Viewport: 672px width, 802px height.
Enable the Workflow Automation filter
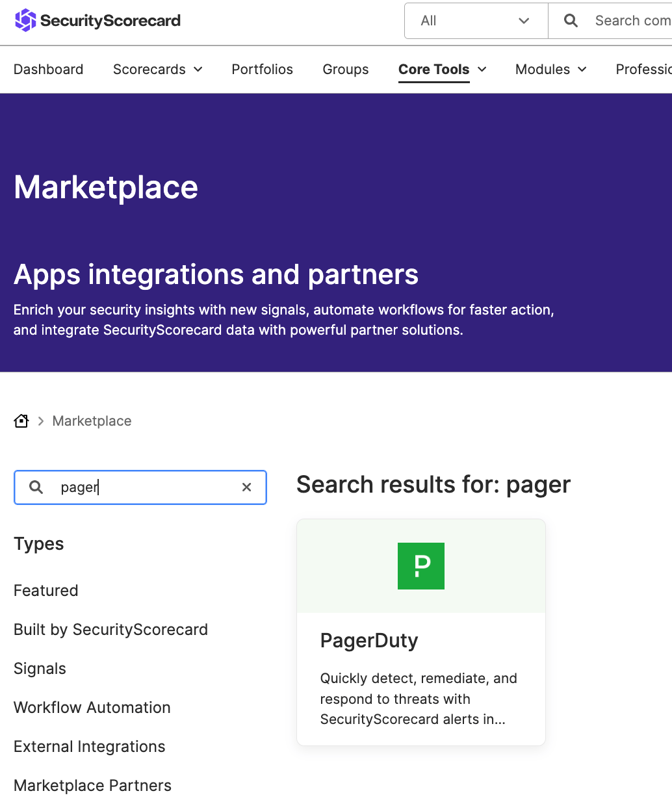tap(92, 707)
